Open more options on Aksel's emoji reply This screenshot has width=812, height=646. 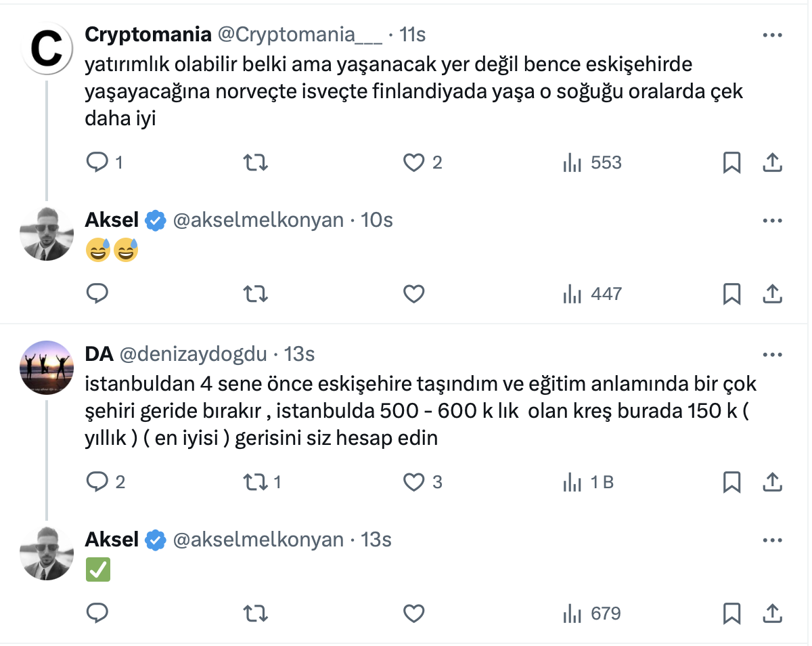click(772, 221)
